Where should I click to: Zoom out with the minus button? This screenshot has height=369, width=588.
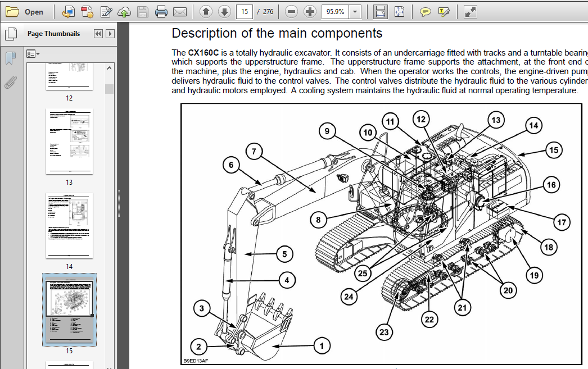click(x=291, y=12)
